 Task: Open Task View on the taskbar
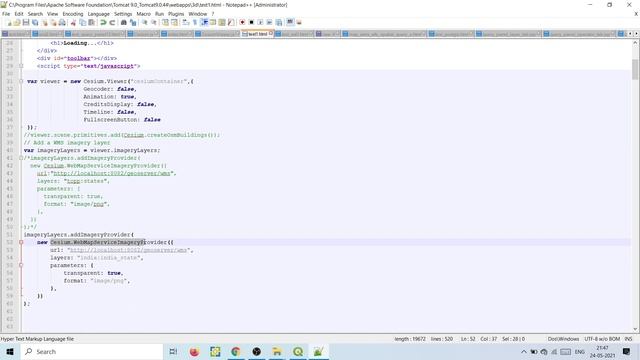pyautogui.click(x=173, y=351)
